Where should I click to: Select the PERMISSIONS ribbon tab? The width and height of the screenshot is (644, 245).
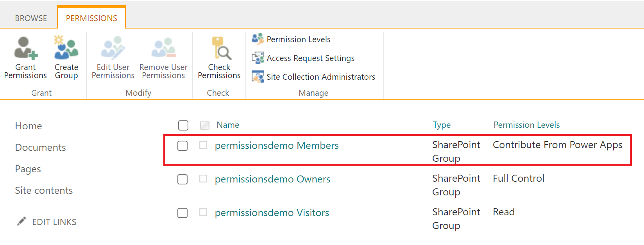point(91,18)
